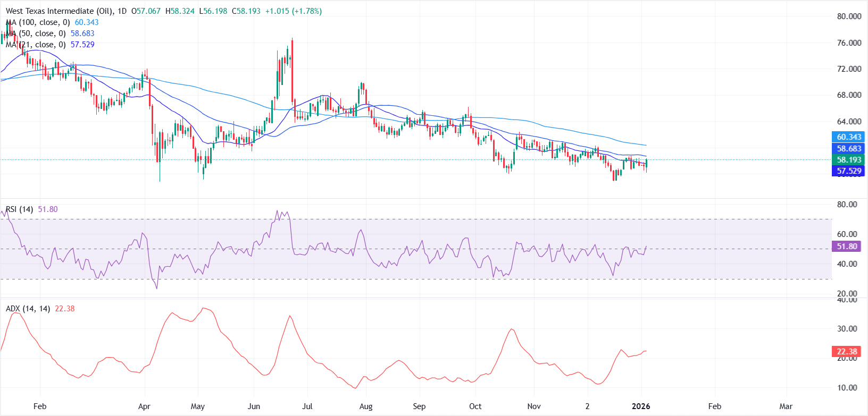This screenshot has width=868, height=416.
Task: Click the 2026 label on the time axis
Action: click(x=640, y=406)
